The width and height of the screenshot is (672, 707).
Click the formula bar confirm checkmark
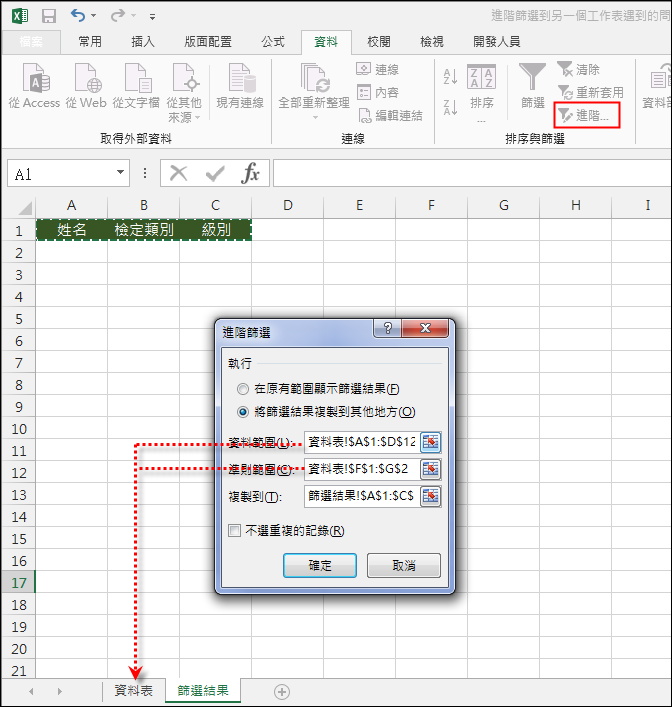(215, 173)
